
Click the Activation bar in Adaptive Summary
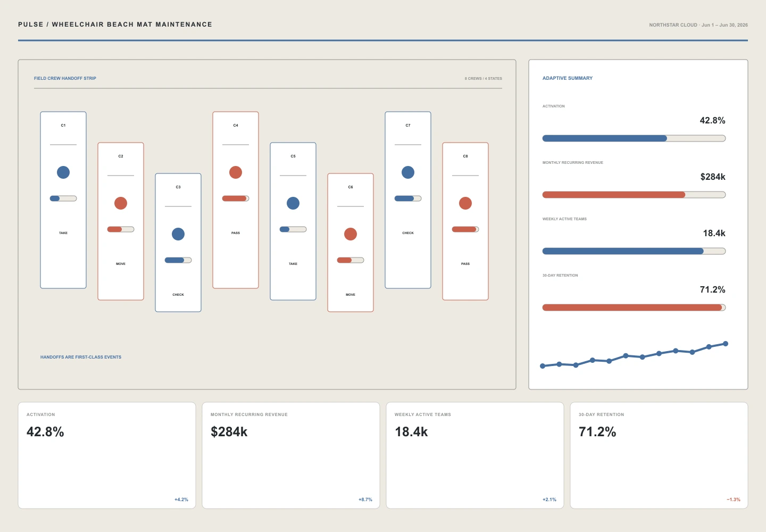tap(634, 138)
